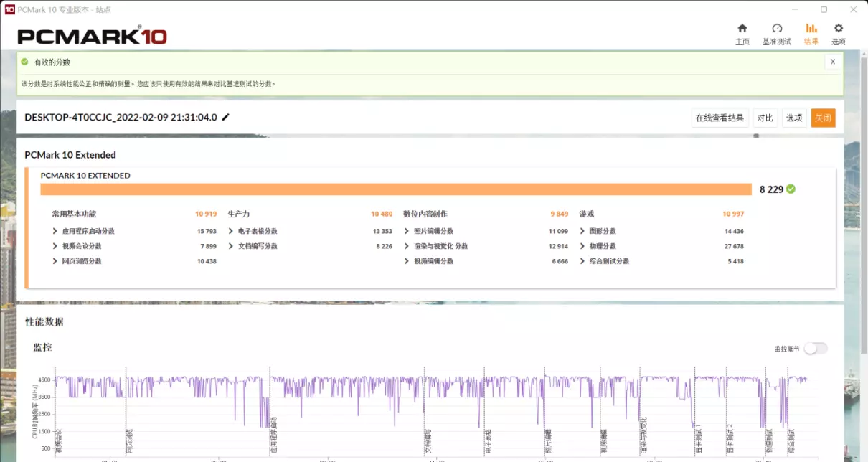
Task: Open the 基准测试 benchmark gauge icon
Action: 776,29
